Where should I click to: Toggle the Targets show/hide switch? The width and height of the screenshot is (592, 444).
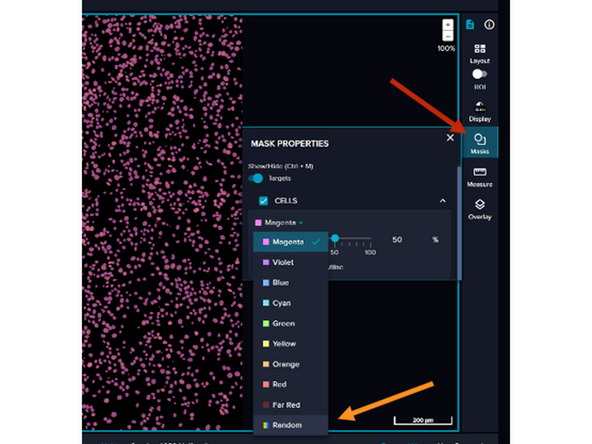tap(256, 178)
